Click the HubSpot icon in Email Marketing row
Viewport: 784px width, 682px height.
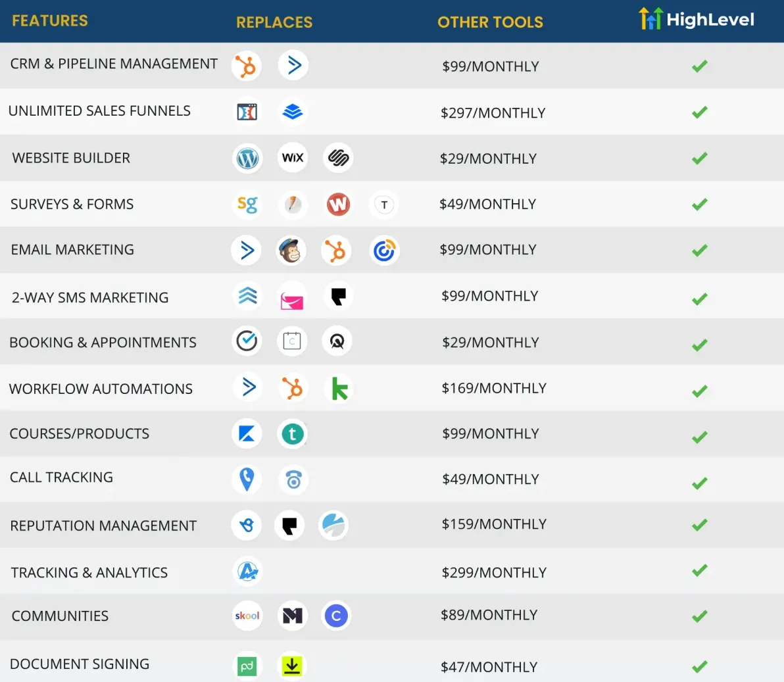pyautogui.click(x=336, y=251)
